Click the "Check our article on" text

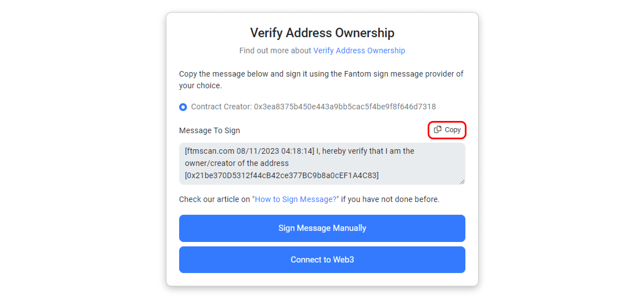(x=214, y=199)
